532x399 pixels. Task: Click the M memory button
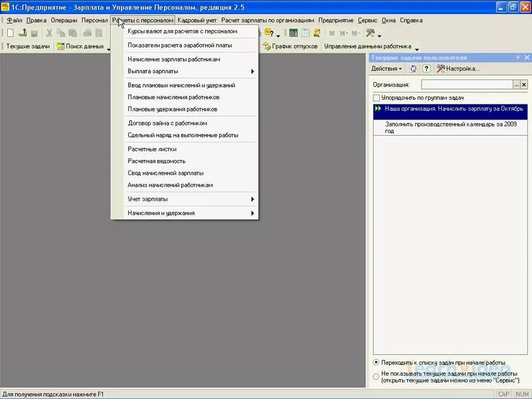pos(332,33)
